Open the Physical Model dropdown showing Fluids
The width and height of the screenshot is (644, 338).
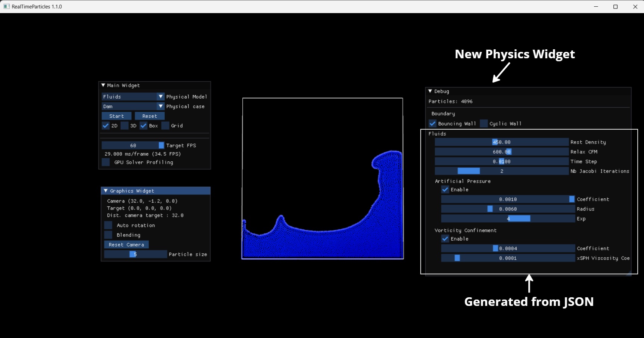pyautogui.click(x=133, y=97)
